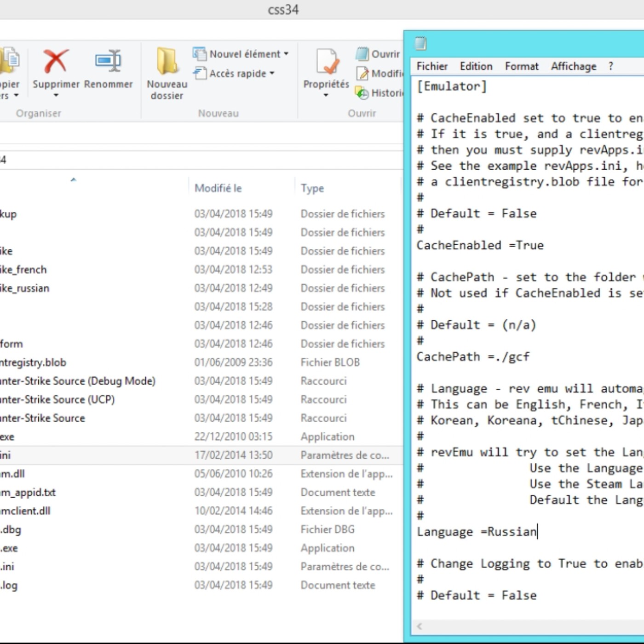Select the .dbg file row

(x=201, y=529)
